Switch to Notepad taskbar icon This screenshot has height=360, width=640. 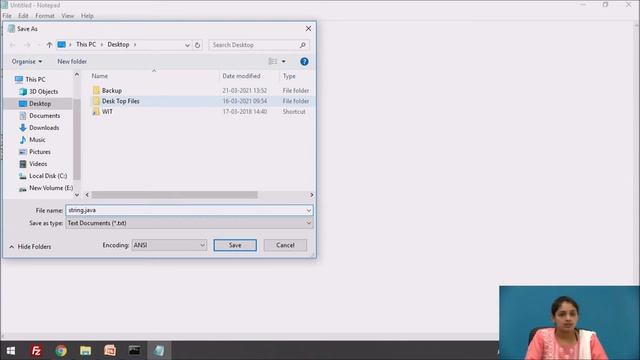pos(159,351)
